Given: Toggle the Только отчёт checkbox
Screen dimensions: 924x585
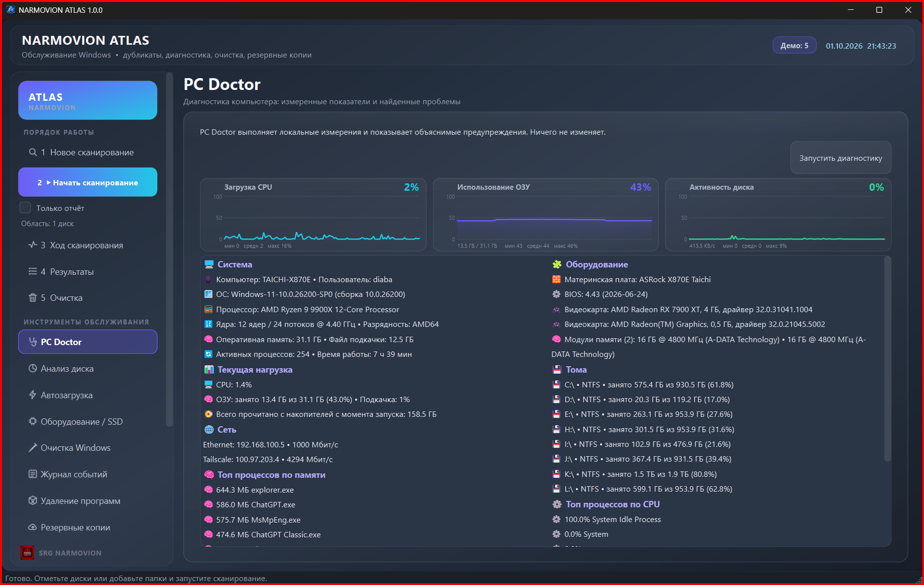Looking at the screenshot, I should click(25, 207).
